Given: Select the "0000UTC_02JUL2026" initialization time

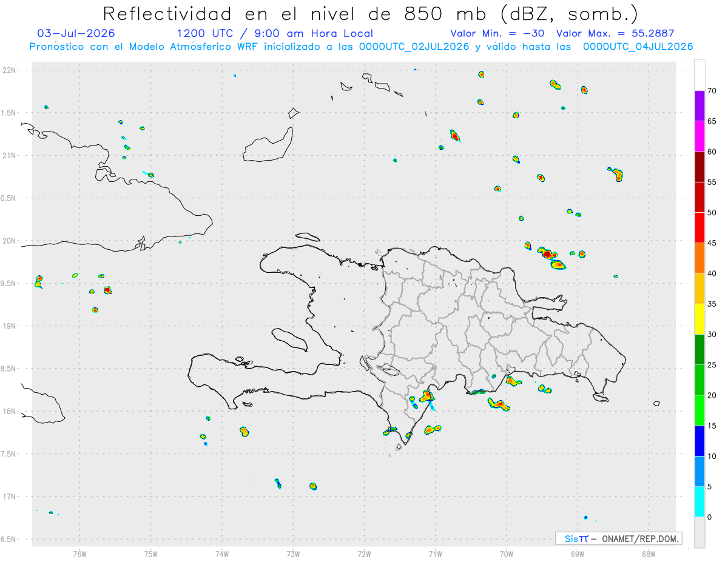Looking at the screenshot, I should [414, 46].
